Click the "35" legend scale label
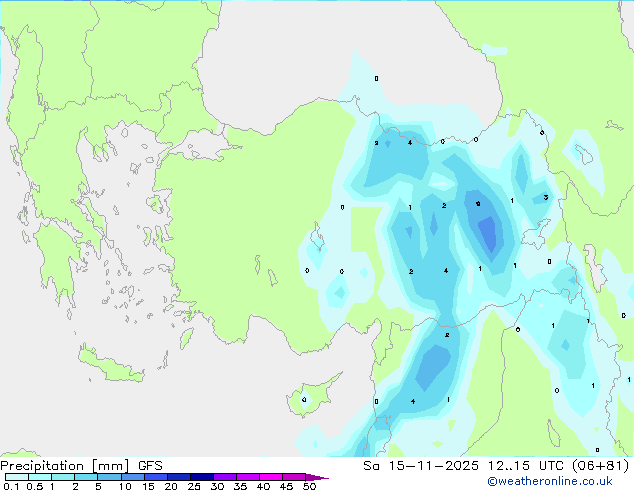The width and height of the screenshot is (634, 490). [x=240, y=486]
